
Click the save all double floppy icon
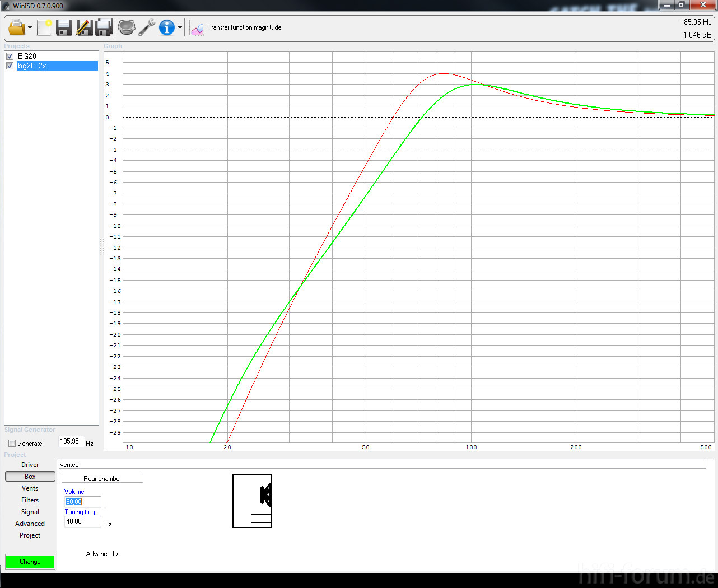(x=104, y=27)
